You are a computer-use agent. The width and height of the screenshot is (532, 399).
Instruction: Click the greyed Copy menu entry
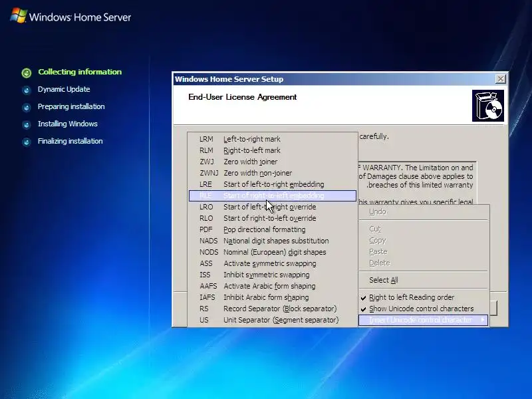(424, 240)
